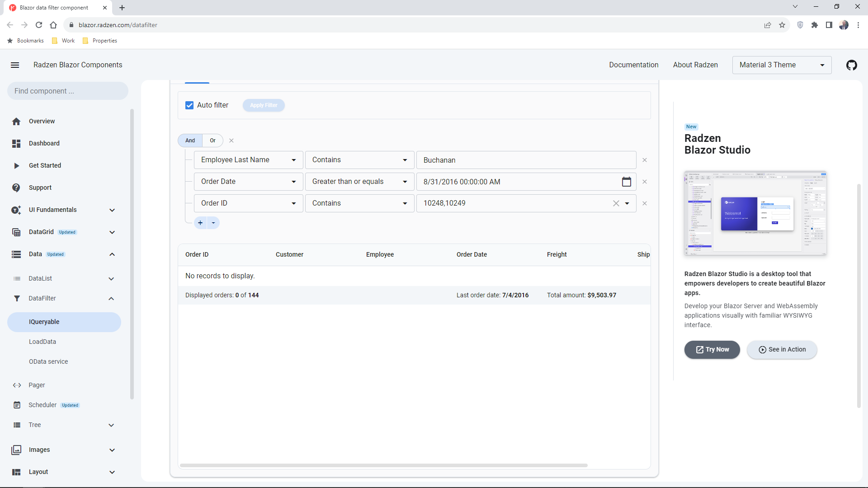868x488 pixels.
Task: Reload the browser page
Action: click(39, 25)
